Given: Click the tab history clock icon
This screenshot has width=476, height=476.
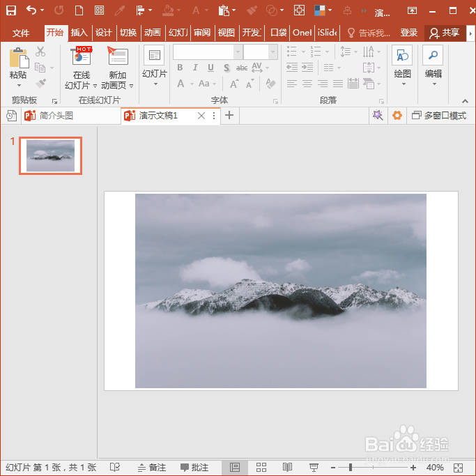Looking at the screenshot, I should (11, 116).
